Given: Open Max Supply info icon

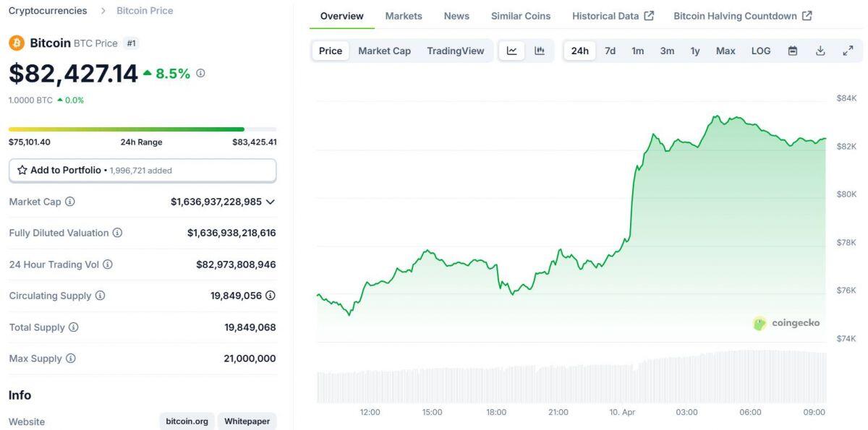Looking at the screenshot, I should pos(70,358).
